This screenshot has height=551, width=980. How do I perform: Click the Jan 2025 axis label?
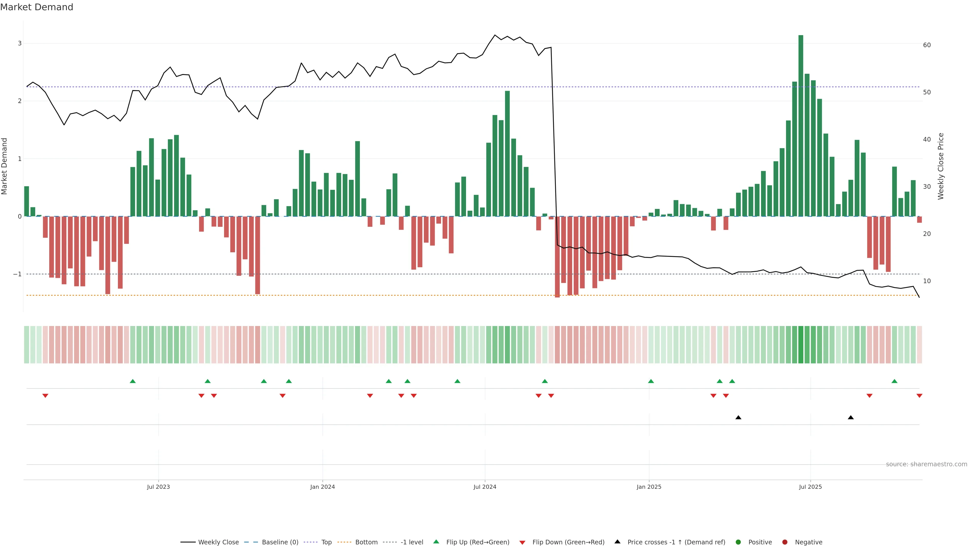pyautogui.click(x=649, y=487)
